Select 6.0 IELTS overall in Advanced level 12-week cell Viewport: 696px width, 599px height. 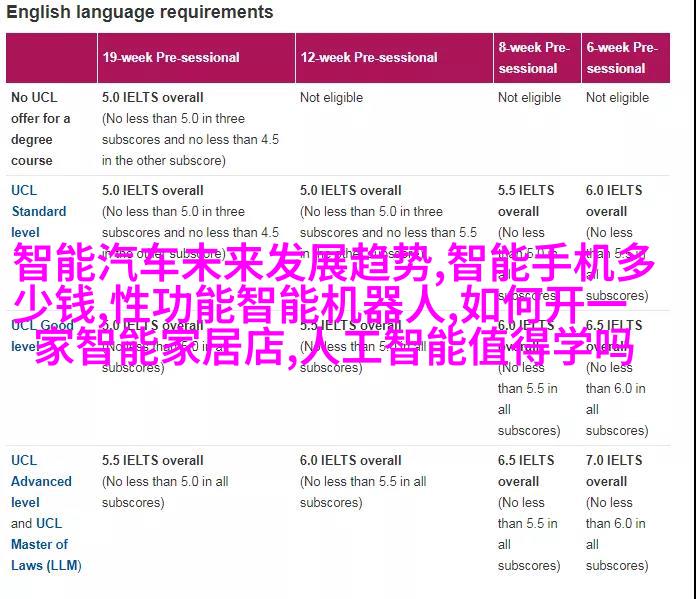[350, 460]
